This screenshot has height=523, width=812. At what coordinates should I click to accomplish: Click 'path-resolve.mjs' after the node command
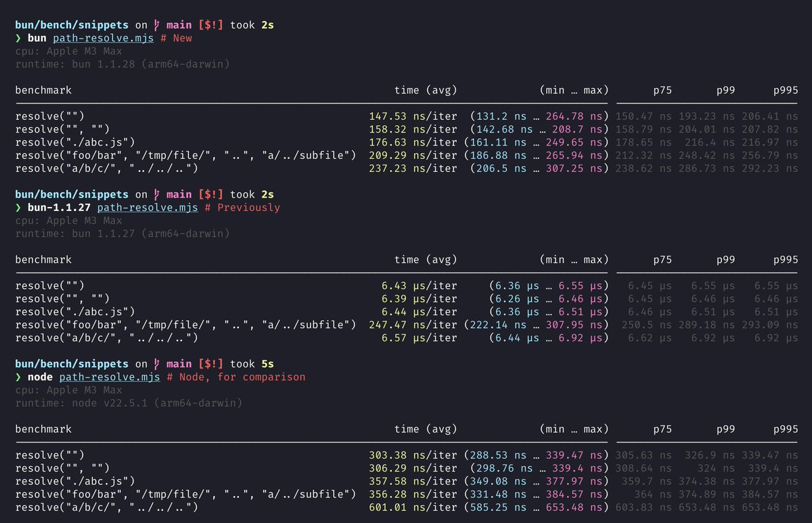pyautogui.click(x=110, y=377)
